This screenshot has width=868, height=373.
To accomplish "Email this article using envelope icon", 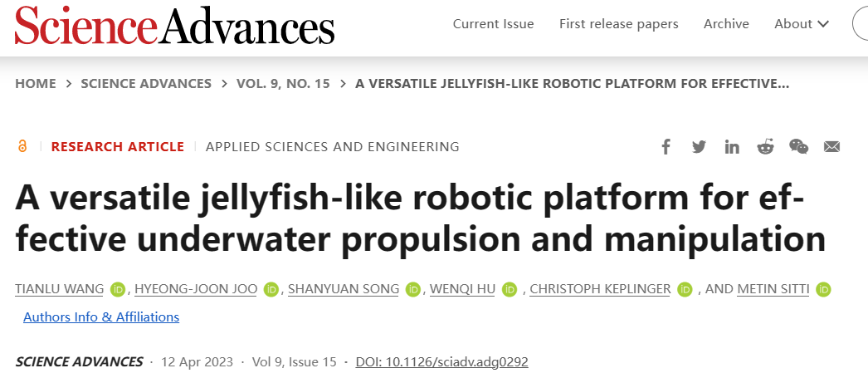I will pyautogui.click(x=832, y=147).
